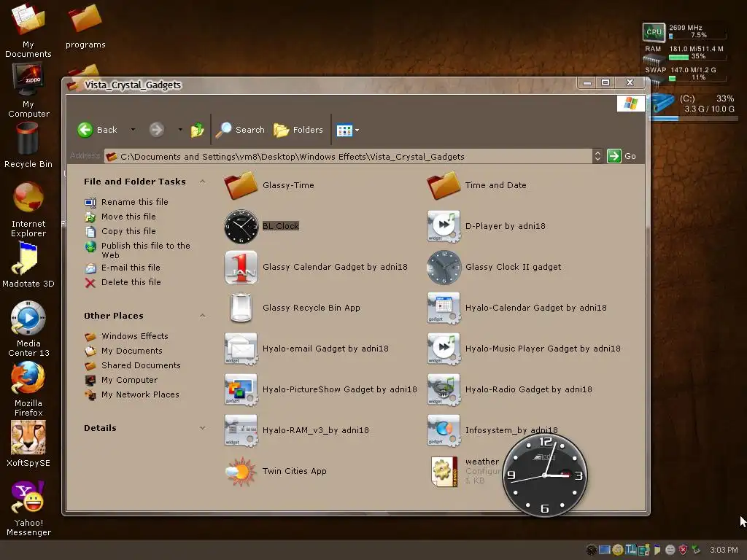Select Hyalo-email Gadget icon
The width and height of the screenshot is (747, 560).
pyautogui.click(x=241, y=349)
